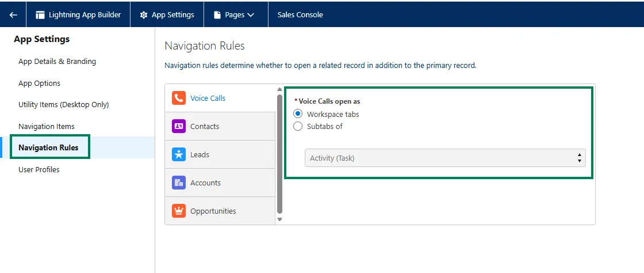The image size is (644, 273).
Task: Open Navigation Items settings
Action: coord(47,126)
